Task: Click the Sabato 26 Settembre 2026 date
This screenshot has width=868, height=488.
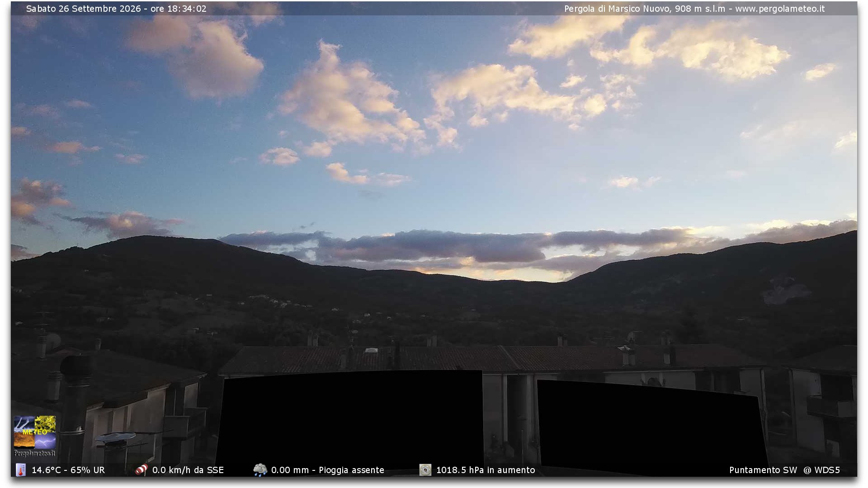Action: click(84, 9)
